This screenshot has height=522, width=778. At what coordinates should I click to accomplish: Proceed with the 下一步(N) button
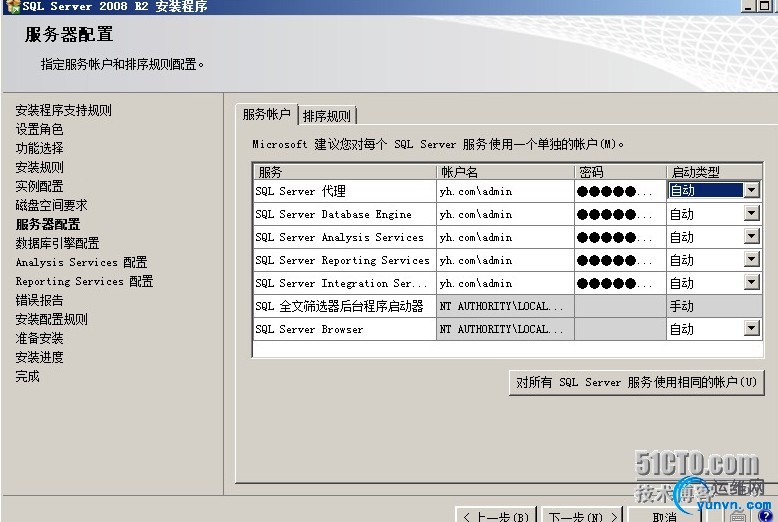[583, 516]
